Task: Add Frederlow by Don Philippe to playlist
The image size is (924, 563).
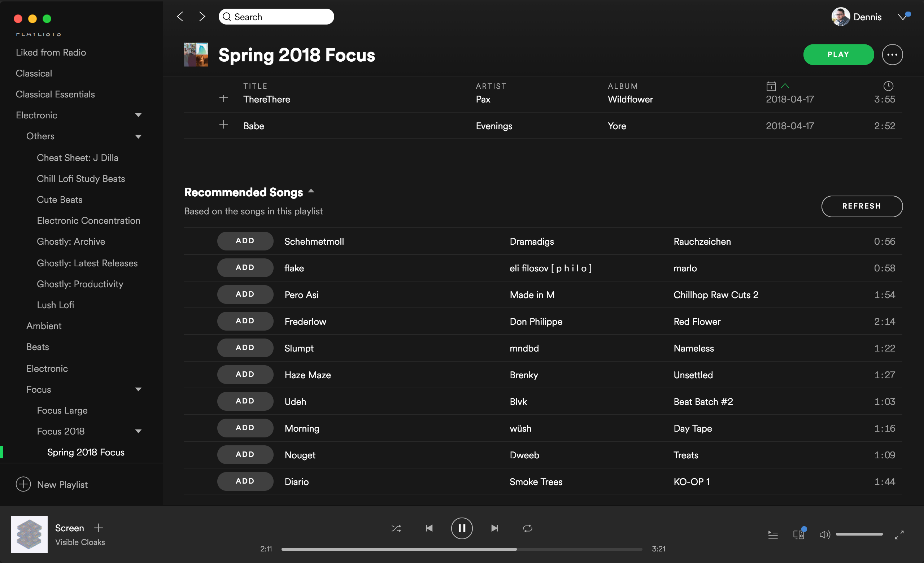Action: point(245,321)
